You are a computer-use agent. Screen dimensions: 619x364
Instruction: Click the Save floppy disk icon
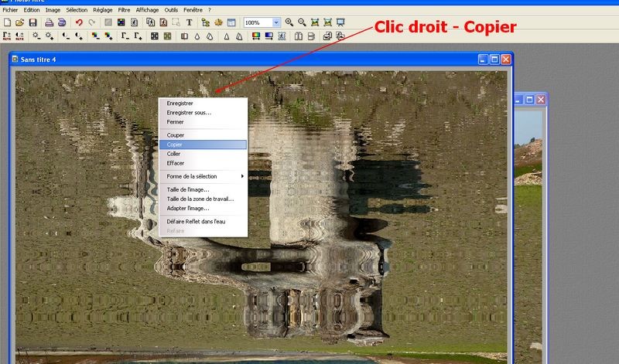click(32, 23)
